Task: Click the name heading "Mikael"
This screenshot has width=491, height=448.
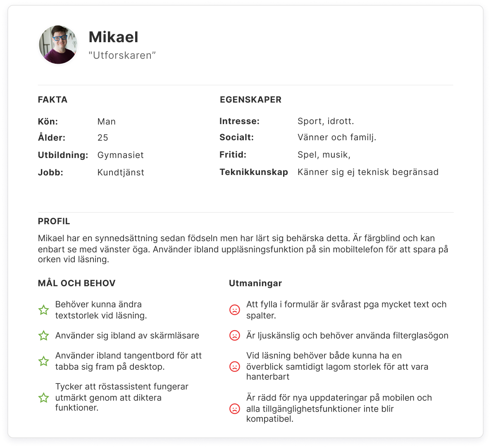Action: (113, 37)
